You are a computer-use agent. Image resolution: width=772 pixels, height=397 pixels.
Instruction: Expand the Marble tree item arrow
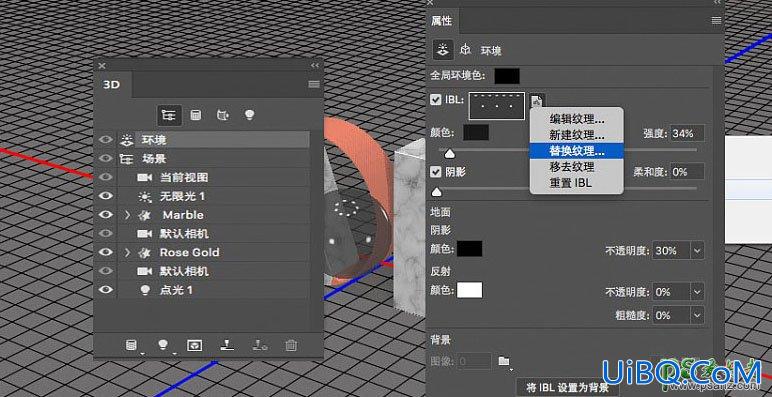128,215
